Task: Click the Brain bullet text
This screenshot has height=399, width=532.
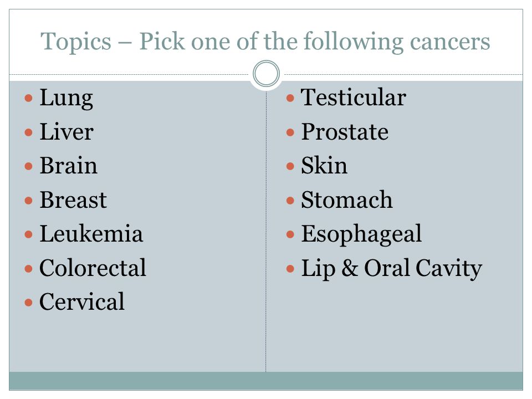Action: [x=69, y=166]
